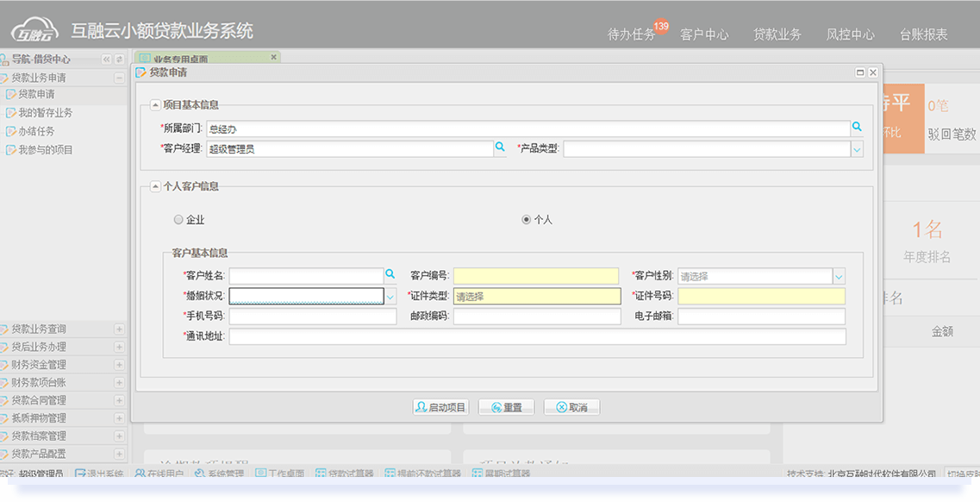
Task: Open the 证件类型 combo box
Action: pyautogui.click(x=537, y=297)
